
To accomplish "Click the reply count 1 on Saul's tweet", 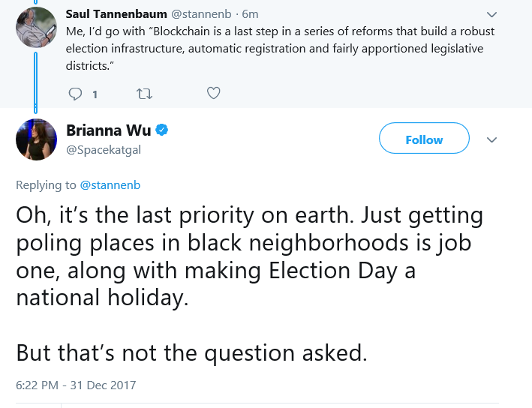I will [x=95, y=94].
